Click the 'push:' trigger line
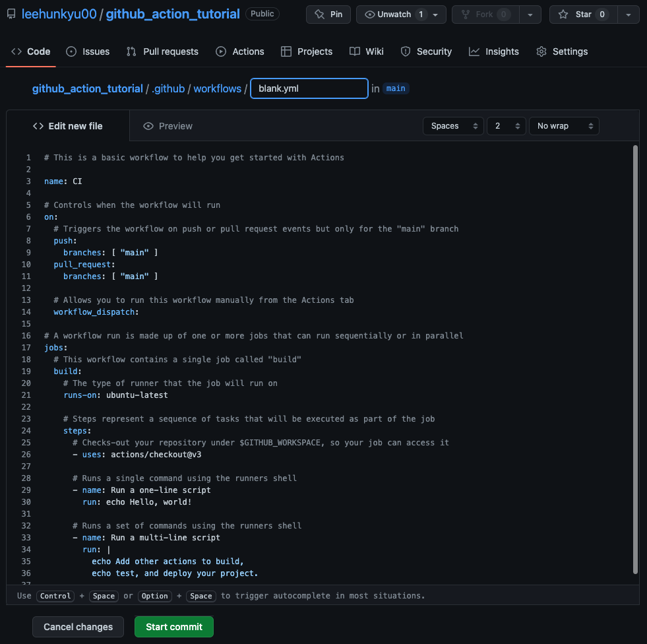Screen dimensions: 647x644 click(x=65, y=241)
